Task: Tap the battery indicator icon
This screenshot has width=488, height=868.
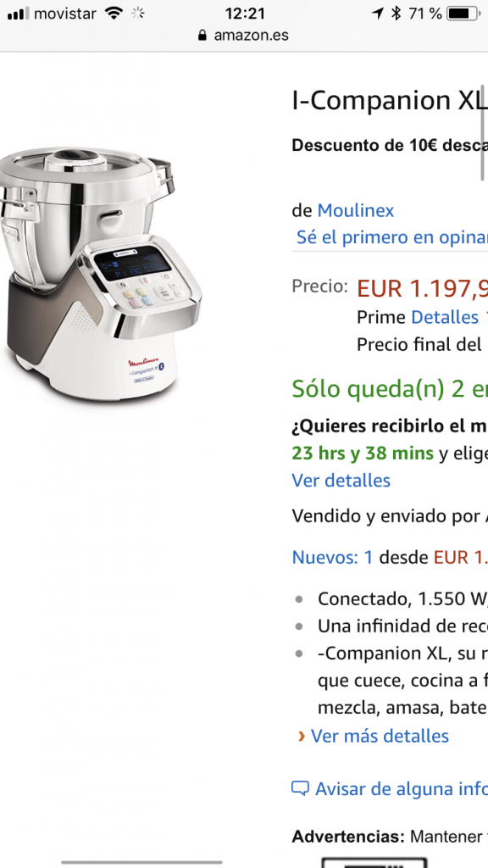Action: [463, 14]
